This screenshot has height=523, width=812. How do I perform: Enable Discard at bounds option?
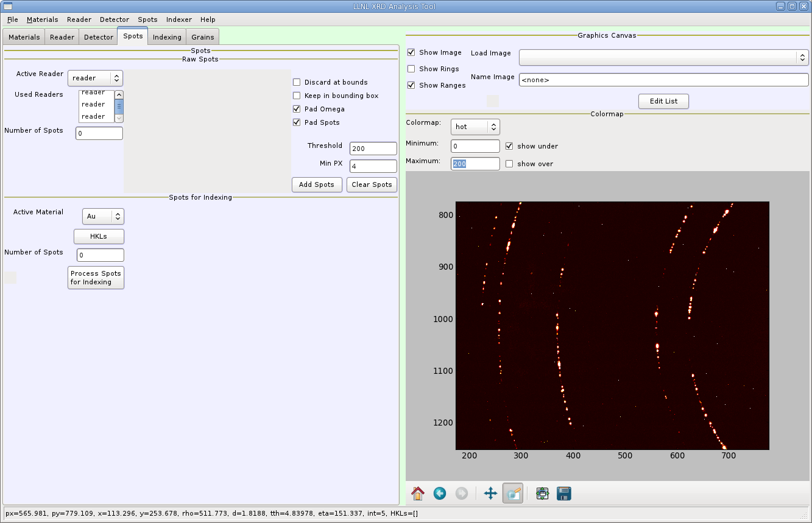[x=297, y=82]
